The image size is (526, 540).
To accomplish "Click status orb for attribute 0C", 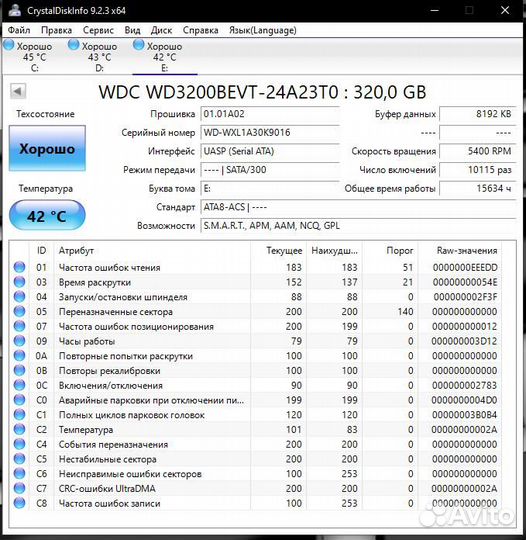I will point(19,385).
